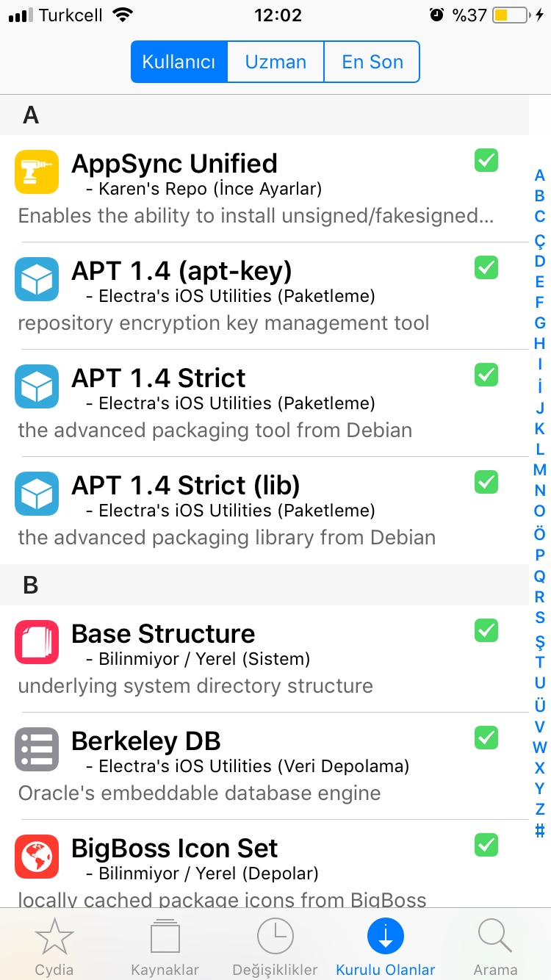The width and height of the screenshot is (551, 980).
Task: Tap the Base Structure pages icon
Action: pyautogui.click(x=37, y=642)
